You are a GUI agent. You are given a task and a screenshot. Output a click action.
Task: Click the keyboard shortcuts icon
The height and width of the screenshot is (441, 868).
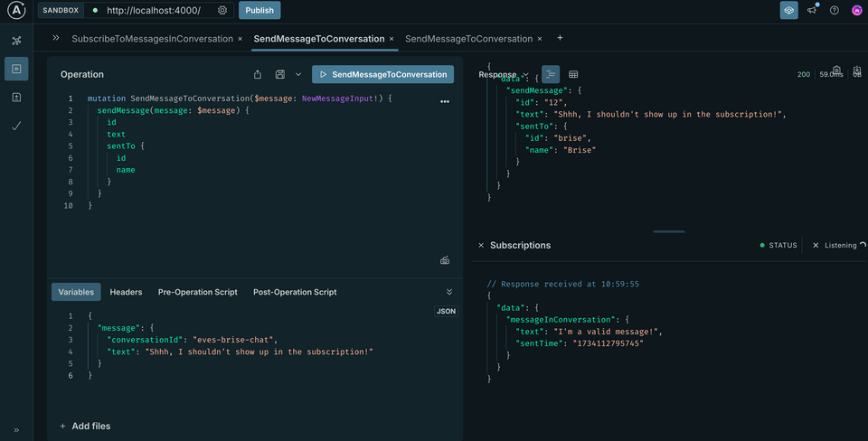click(445, 260)
